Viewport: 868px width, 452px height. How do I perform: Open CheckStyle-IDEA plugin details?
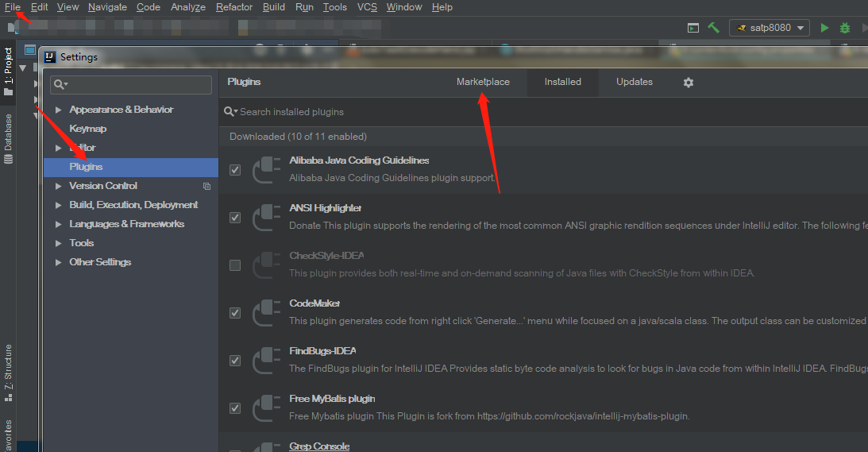tap(326, 256)
